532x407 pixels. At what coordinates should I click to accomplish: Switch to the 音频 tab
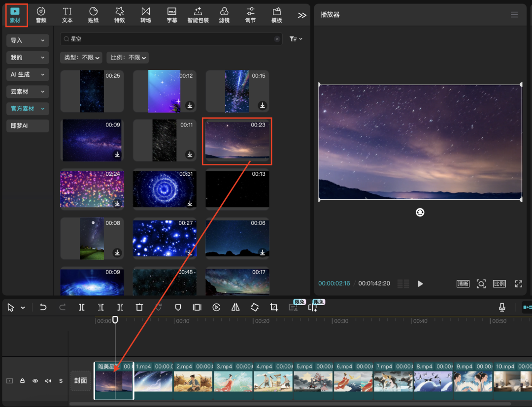41,15
